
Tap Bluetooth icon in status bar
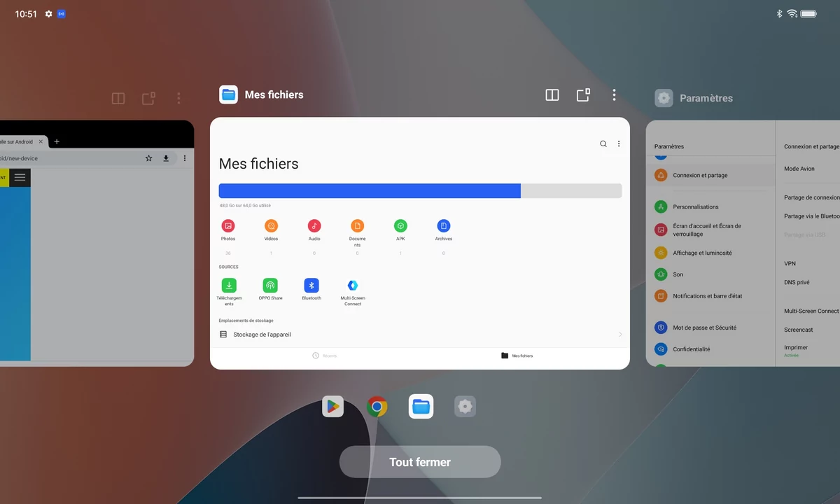point(779,14)
